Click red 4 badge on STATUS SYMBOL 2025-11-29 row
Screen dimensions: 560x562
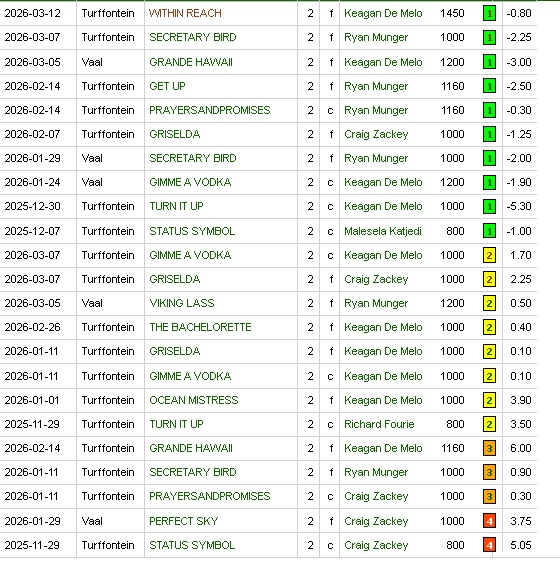pyautogui.click(x=489, y=546)
